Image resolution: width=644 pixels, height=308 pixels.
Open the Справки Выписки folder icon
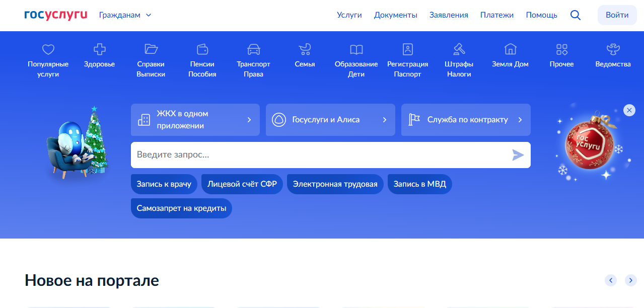point(151,49)
